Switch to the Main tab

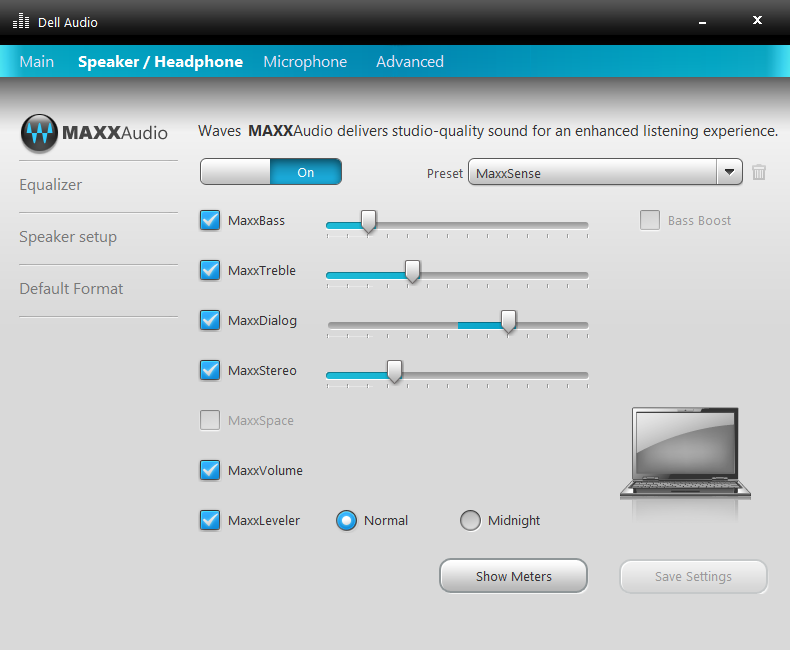(37, 61)
